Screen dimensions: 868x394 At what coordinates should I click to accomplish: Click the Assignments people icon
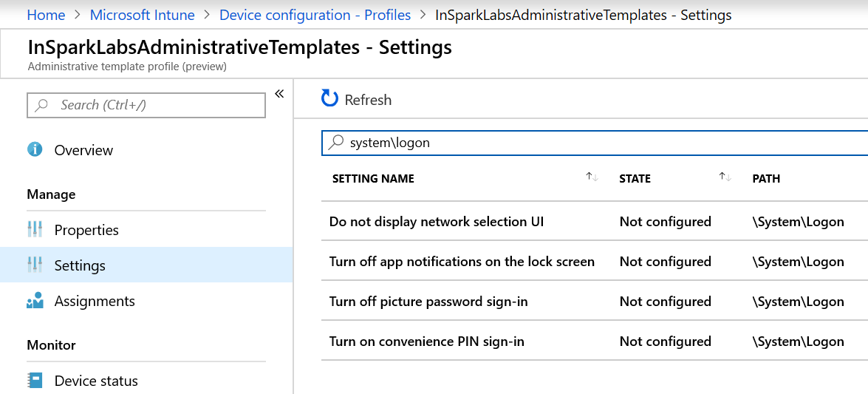35,301
